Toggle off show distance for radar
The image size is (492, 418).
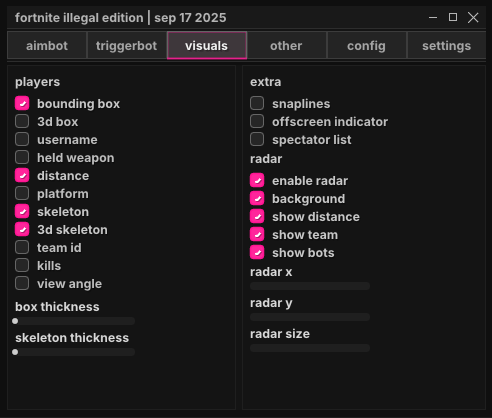coord(257,216)
